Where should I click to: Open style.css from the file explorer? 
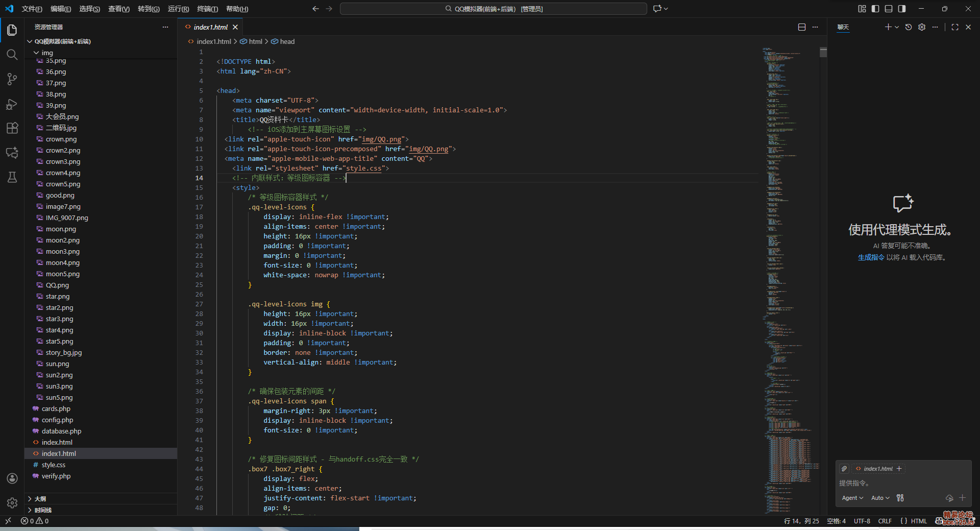pos(54,465)
